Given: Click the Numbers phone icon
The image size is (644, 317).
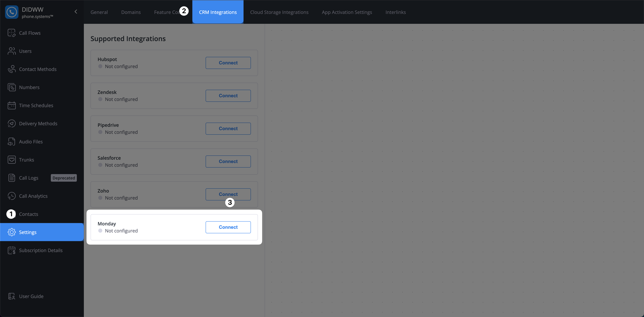Looking at the screenshot, I should point(12,87).
